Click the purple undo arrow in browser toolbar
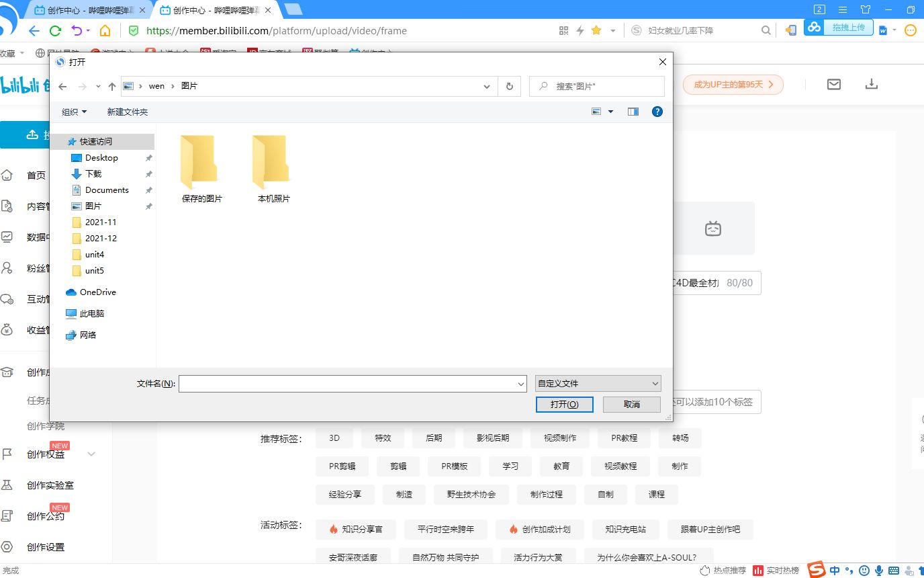 (x=77, y=31)
